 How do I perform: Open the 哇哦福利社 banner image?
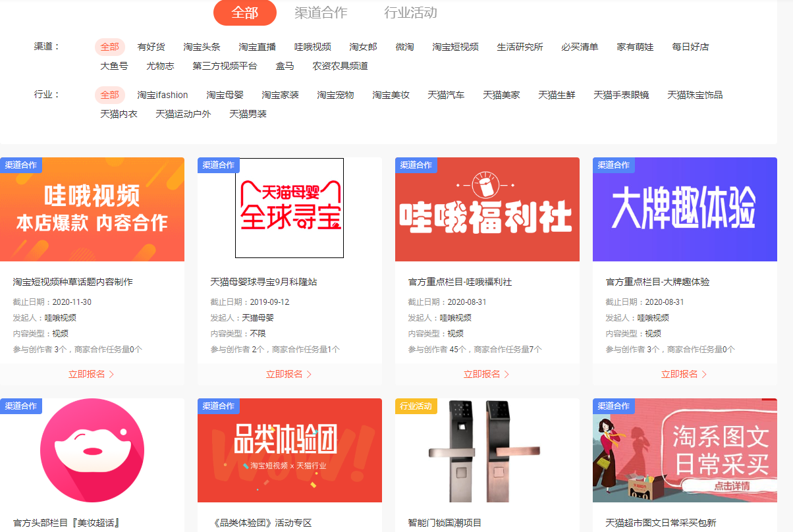pyautogui.click(x=487, y=209)
